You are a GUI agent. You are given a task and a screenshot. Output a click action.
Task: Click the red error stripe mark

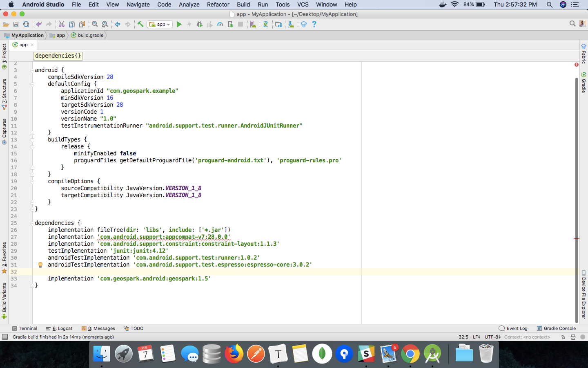[x=577, y=239]
